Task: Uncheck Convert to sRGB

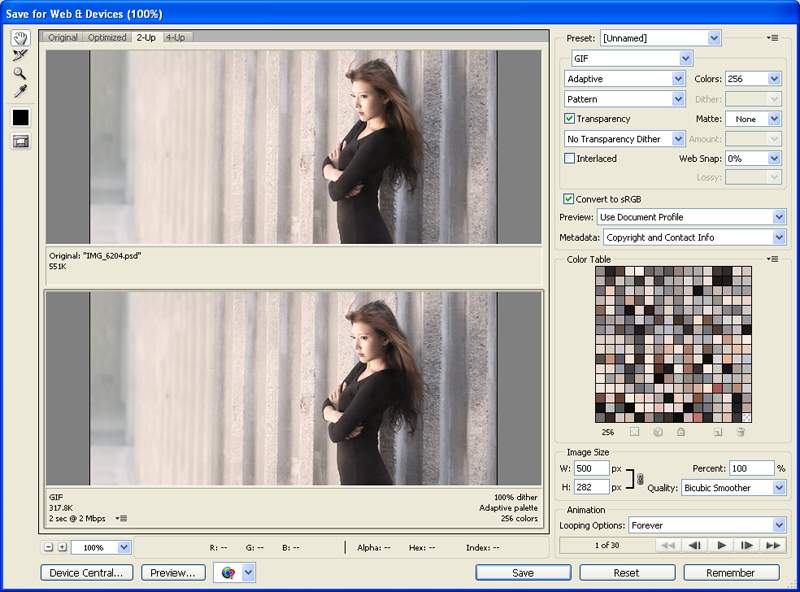Action: coord(568,199)
